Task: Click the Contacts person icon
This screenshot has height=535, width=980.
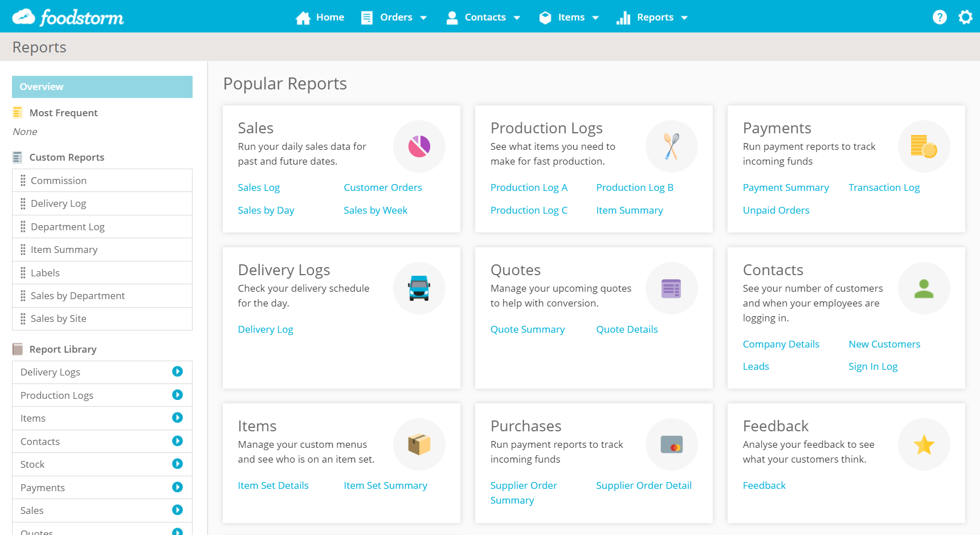Action: pos(924,288)
